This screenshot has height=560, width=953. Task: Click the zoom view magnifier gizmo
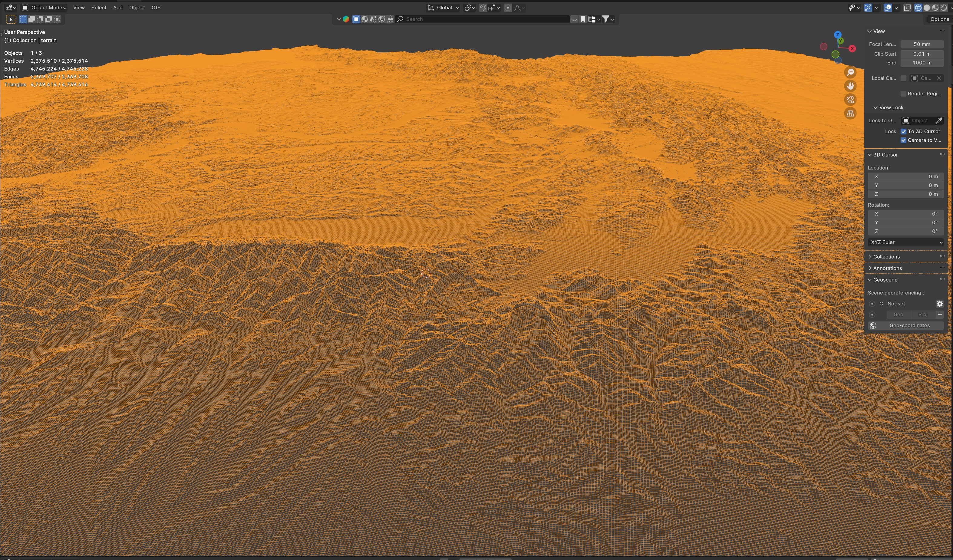tap(850, 72)
